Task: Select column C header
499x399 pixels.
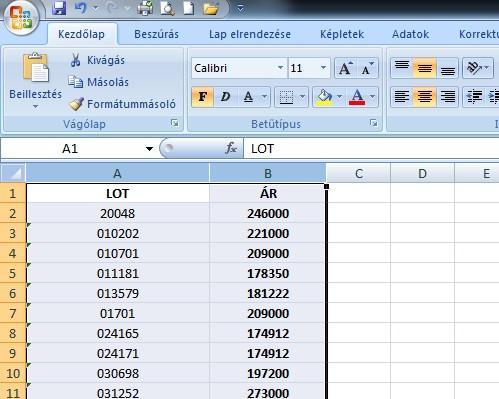Action: point(359,173)
